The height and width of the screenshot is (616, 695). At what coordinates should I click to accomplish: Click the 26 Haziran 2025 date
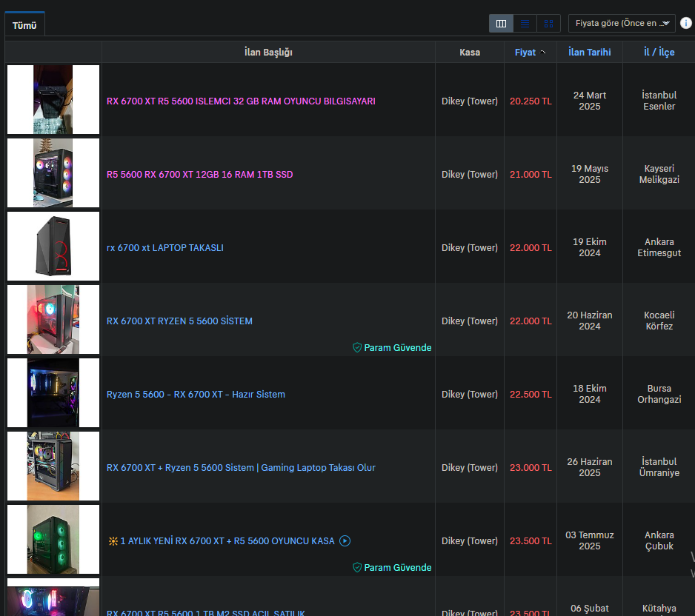point(590,467)
